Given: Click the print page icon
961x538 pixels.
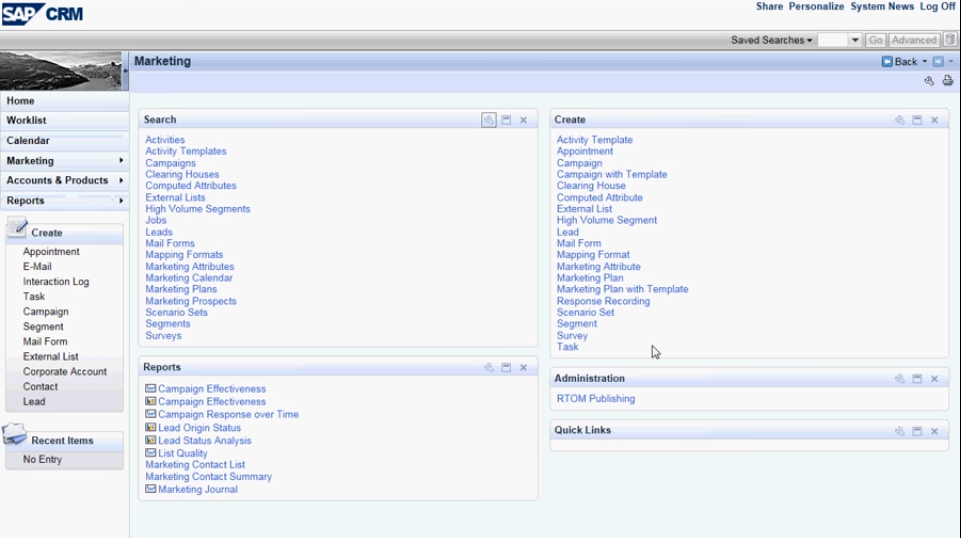Looking at the screenshot, I should click(947, 81).
